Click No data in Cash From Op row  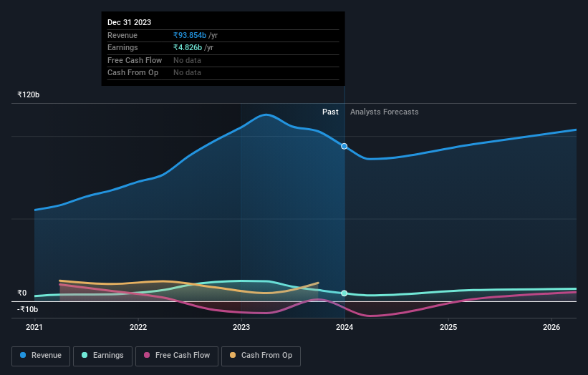187,73
